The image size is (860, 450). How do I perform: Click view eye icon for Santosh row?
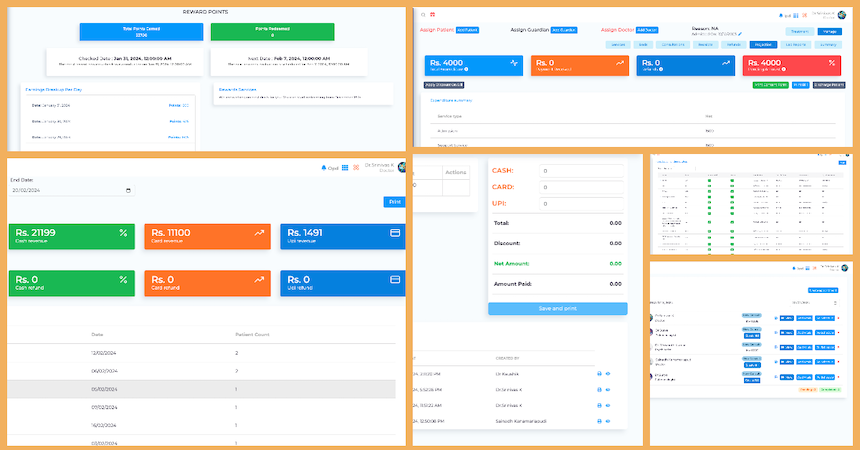(609, 423)
